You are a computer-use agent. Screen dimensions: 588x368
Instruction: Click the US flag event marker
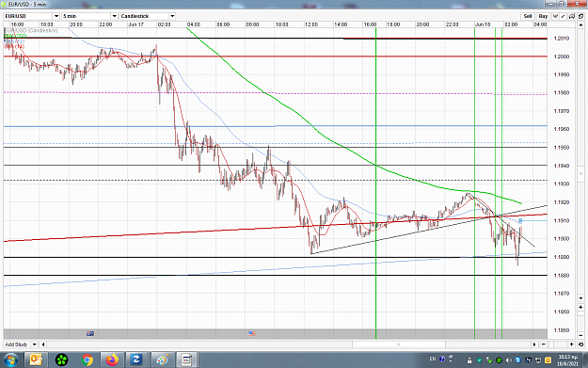click(x=251, y=333)
